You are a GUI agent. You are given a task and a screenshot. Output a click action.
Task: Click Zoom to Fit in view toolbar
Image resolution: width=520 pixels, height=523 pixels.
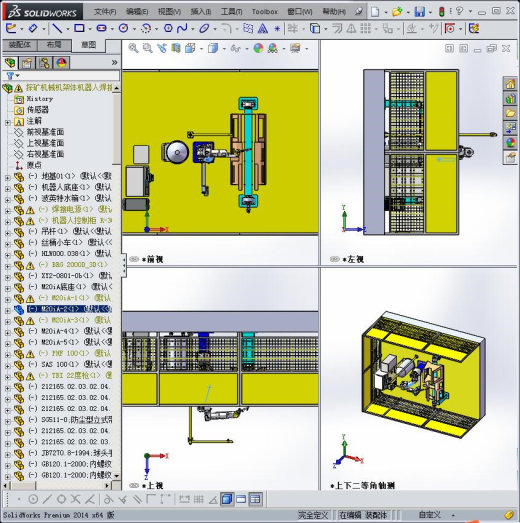click(x=133, y=48)
